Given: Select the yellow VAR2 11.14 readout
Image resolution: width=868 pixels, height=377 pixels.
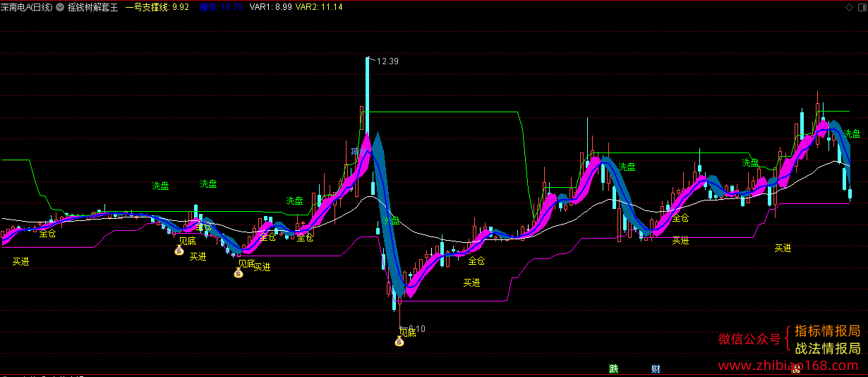Looking at the screenshot, I should pos(319,7).
